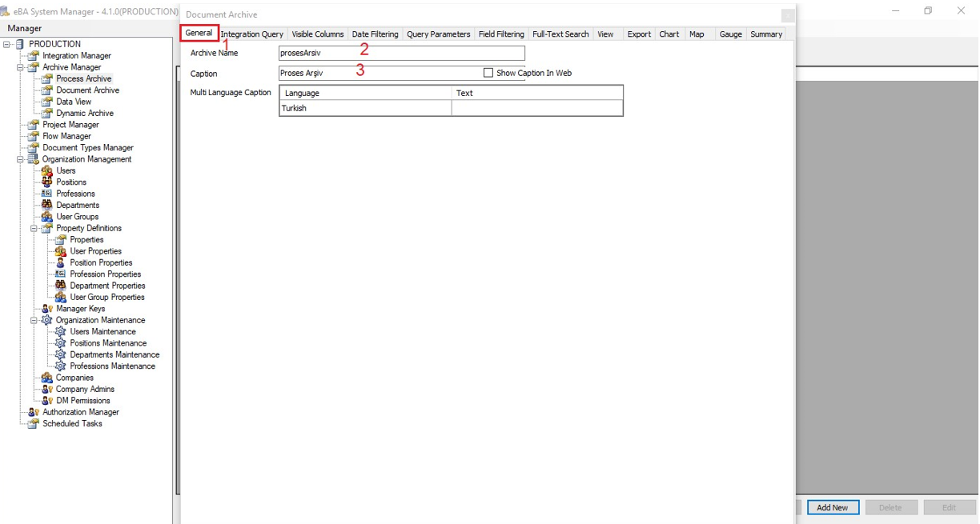Click the Archive Name input field
The height and width of the screenshot is (524, 980).
(x=402, y=53)
